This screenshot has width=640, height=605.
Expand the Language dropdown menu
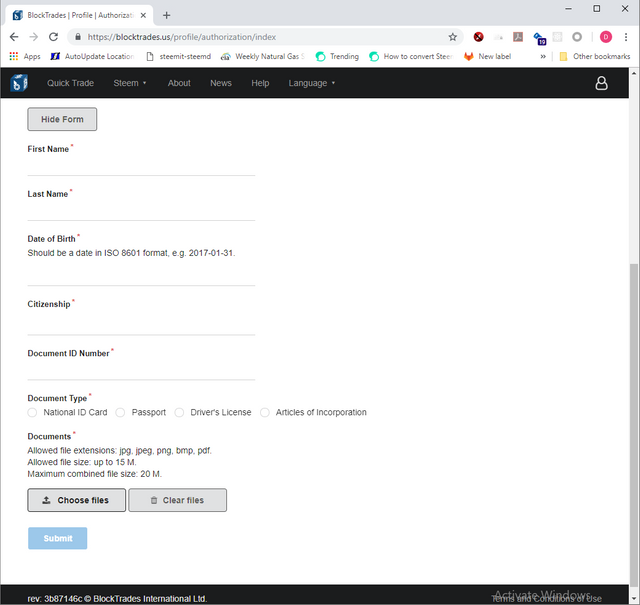click(311, 83)
